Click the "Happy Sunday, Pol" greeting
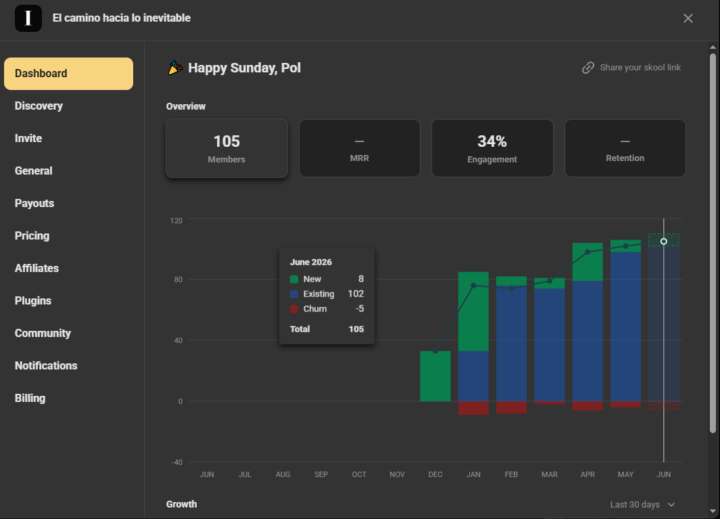This screenshot has height=519, width=720. (244, 68)
